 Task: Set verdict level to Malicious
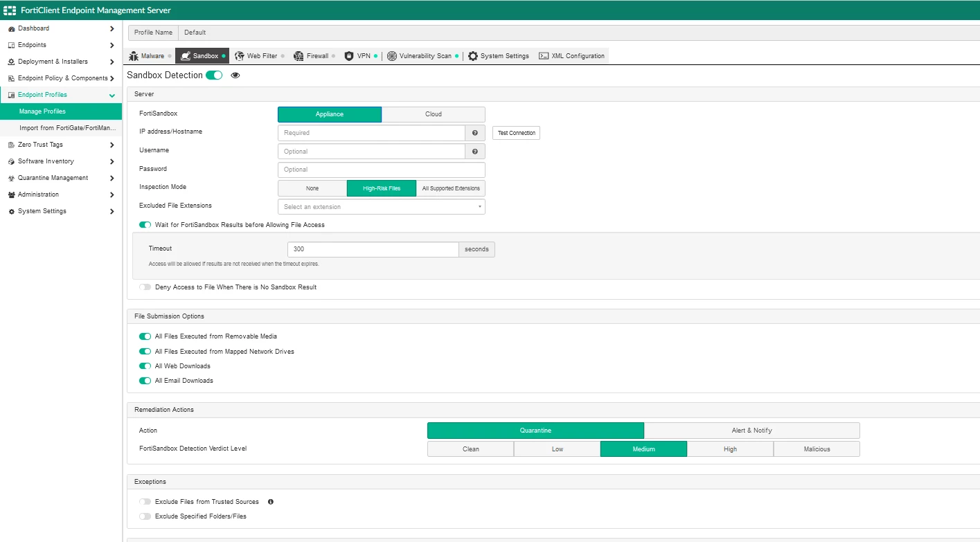[817, 449]
